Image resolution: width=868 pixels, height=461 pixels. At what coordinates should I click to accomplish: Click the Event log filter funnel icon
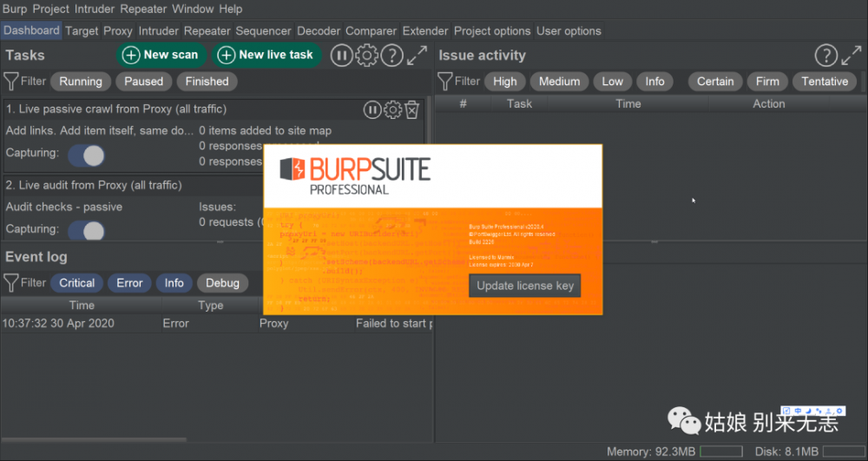(11, 283)
